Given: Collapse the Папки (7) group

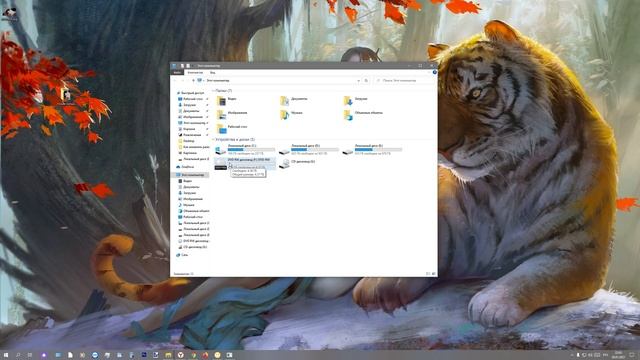Looking at the screenshot, I should [213, 91].
